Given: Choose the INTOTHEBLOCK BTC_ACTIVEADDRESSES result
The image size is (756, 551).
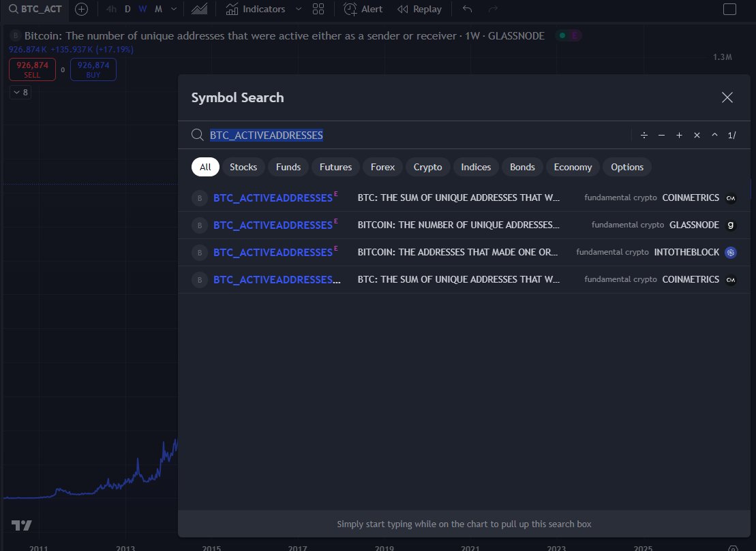Looking at the screenshot, I should [x=464, y=253].
